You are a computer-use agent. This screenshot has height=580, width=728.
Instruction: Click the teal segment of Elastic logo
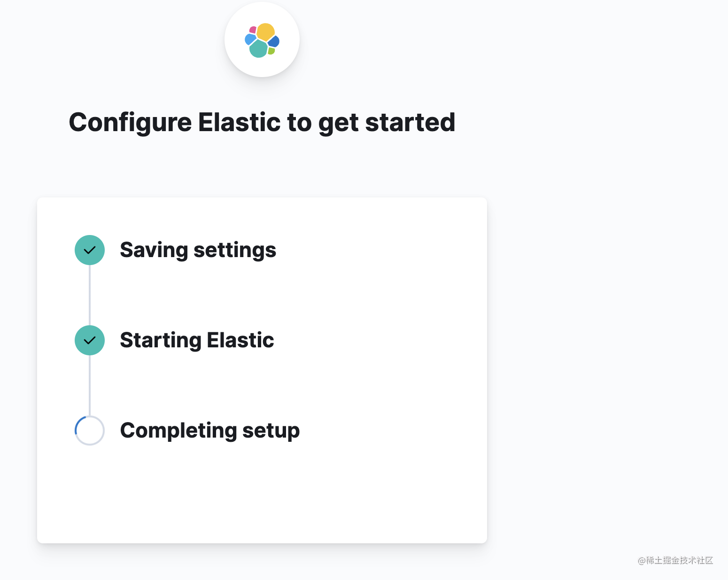tap(258, 48)
